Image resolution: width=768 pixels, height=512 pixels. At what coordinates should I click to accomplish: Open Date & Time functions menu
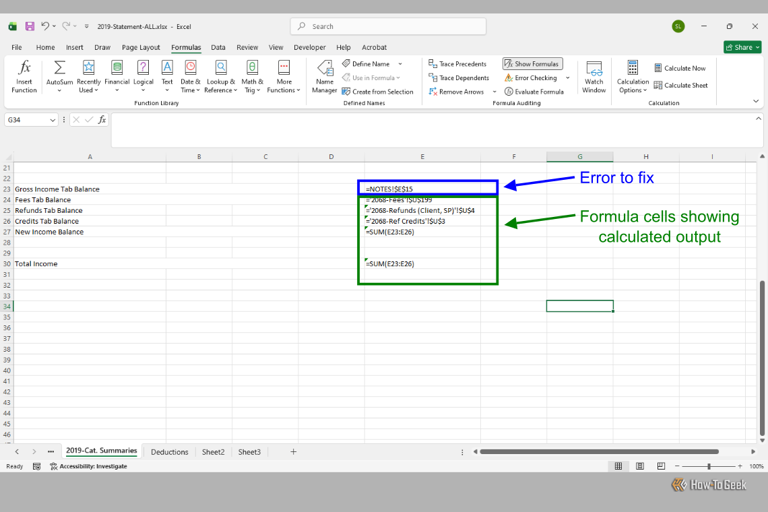pyautogui.click(x=190, y=76)
